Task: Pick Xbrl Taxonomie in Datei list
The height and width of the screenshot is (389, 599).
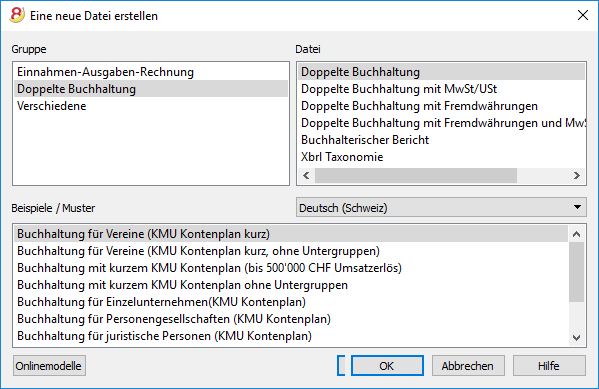Action: pyautogui.click(x=441, y=157)
